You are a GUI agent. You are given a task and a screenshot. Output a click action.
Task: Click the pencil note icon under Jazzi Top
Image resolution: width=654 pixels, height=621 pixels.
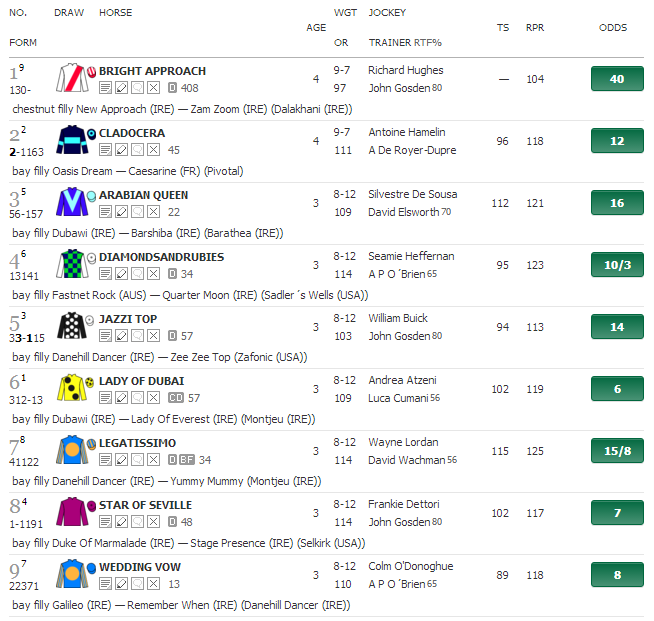click(x=121, y=336)
